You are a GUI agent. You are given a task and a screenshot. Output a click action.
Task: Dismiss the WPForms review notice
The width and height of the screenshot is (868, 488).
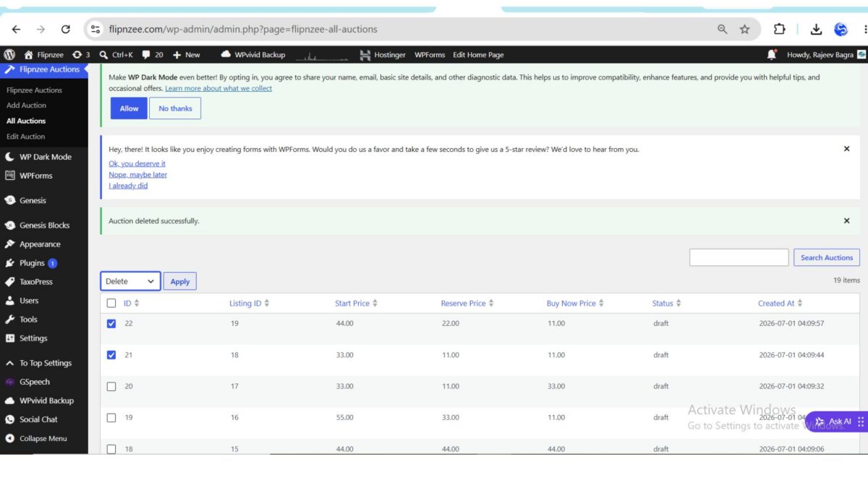[847, 149]
